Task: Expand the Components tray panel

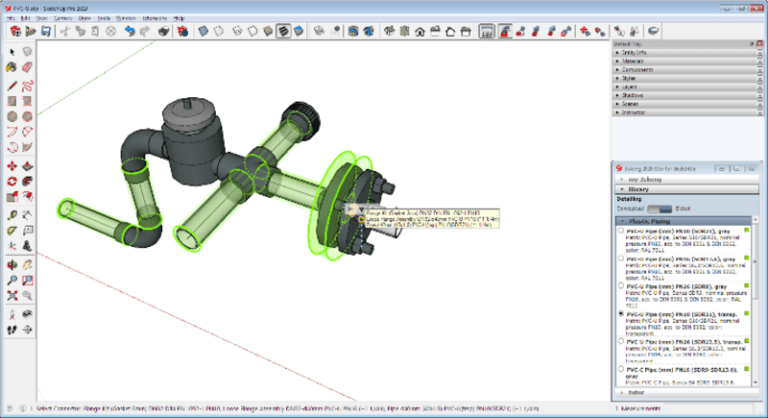Action: click(686, 70)
